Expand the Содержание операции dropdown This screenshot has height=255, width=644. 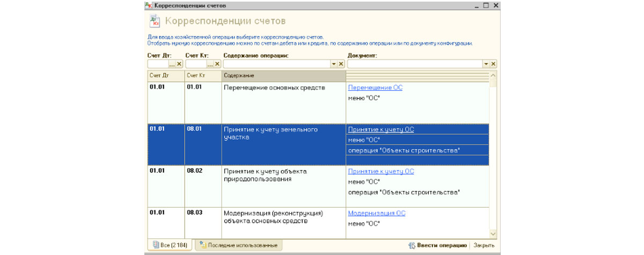[x=333, y=64]
